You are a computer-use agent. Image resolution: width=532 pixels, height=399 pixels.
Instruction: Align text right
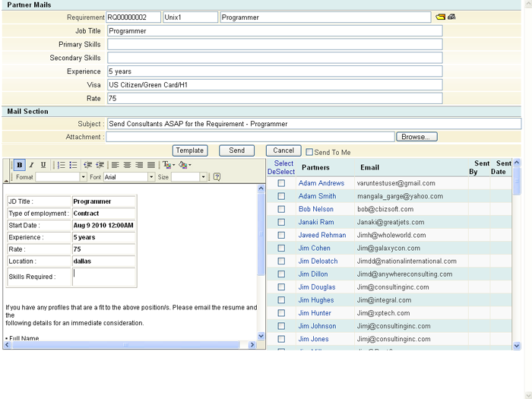tap(139, 165)
